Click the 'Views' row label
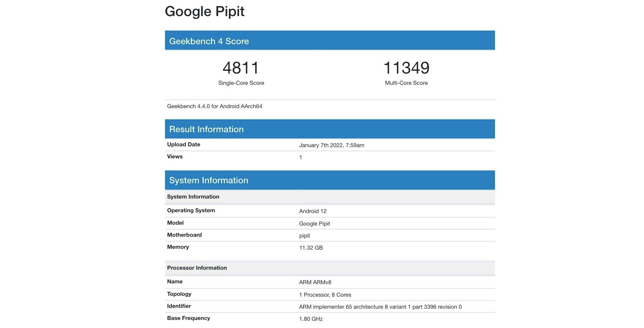 [x=175, y=156]
